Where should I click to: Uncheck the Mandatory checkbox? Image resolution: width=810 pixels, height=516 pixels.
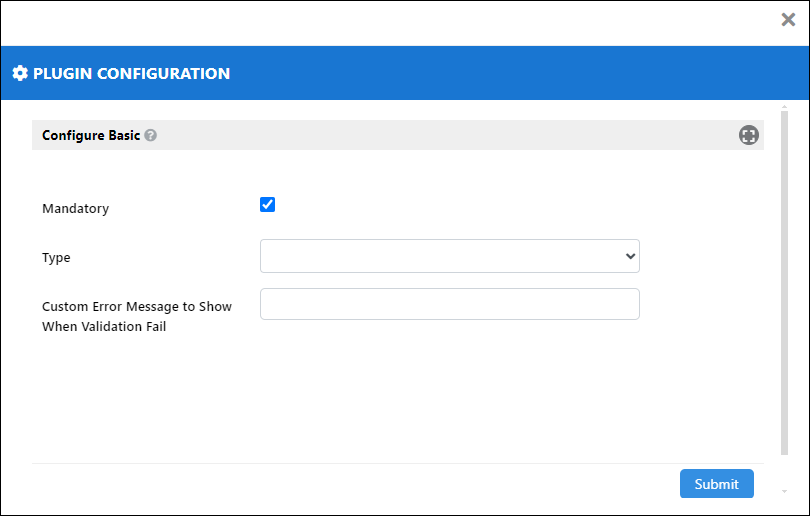(267, 205)
